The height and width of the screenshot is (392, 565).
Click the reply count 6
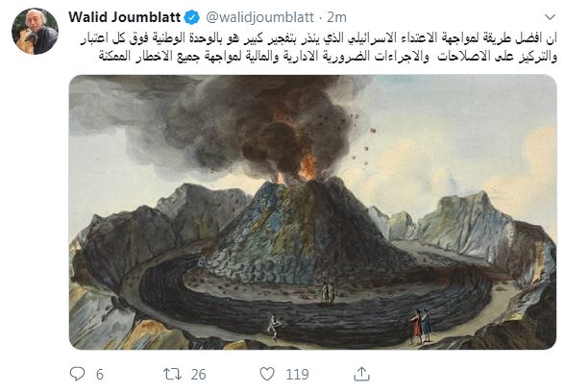point(100,375)
